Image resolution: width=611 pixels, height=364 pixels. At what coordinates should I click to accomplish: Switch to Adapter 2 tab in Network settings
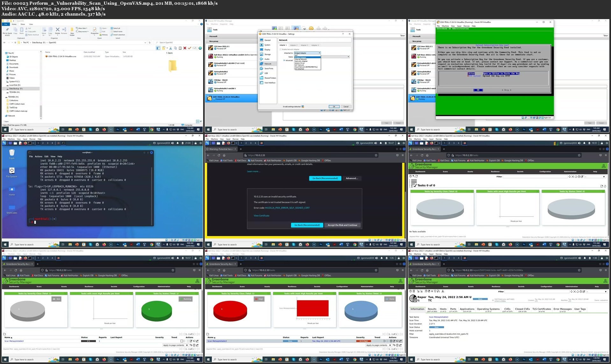294,45
